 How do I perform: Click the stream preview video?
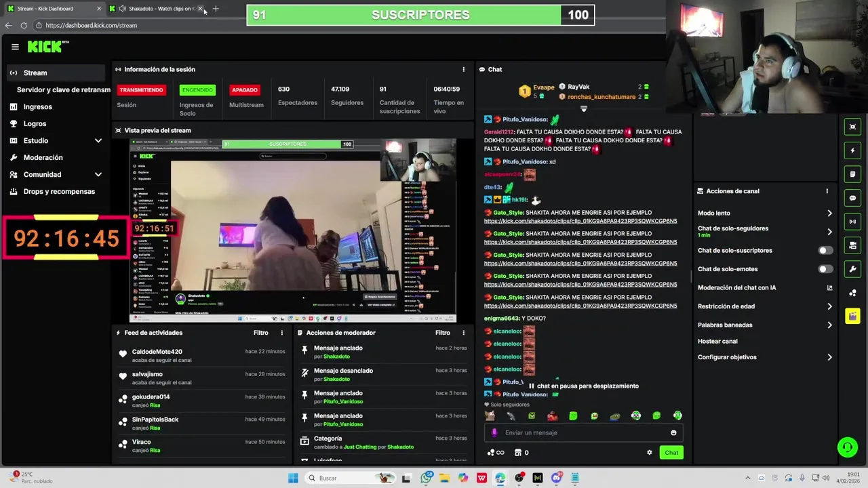(x=293, y=230)
